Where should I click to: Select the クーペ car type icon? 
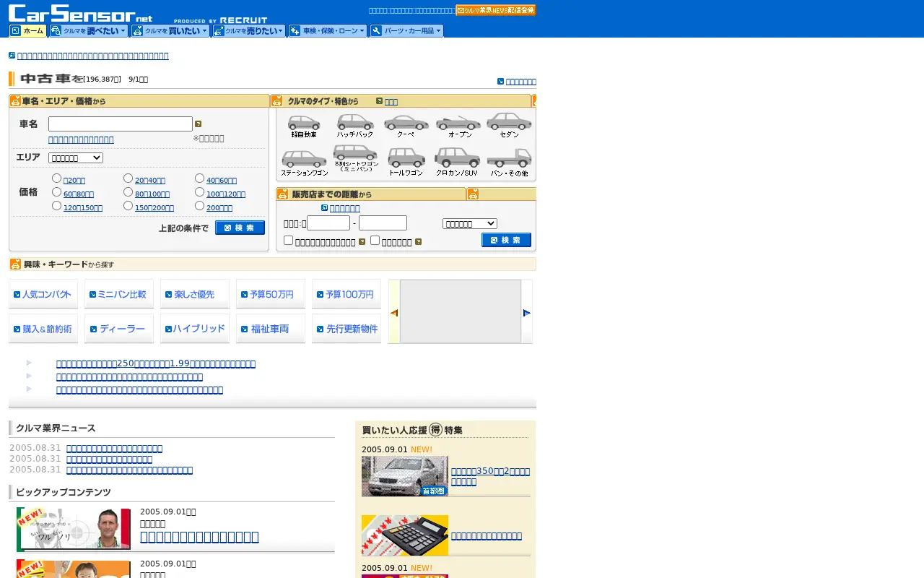[406, 126]
